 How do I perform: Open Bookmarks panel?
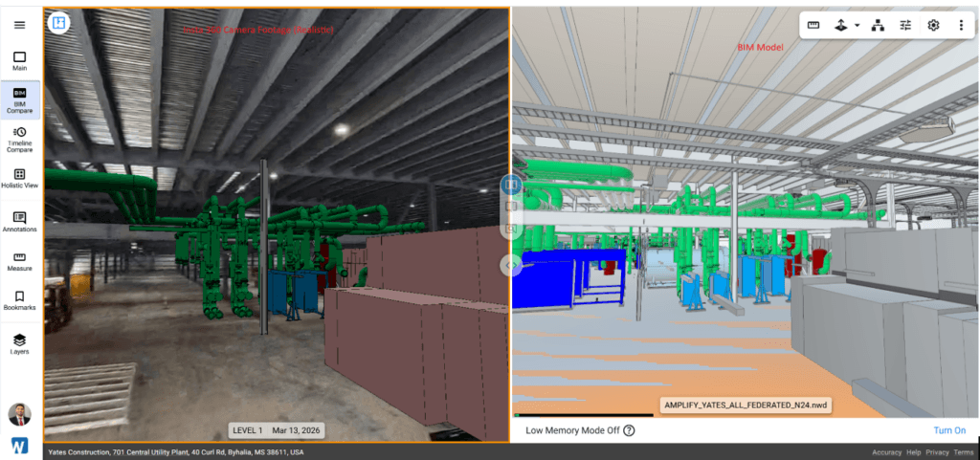click(x=19, y=300)
